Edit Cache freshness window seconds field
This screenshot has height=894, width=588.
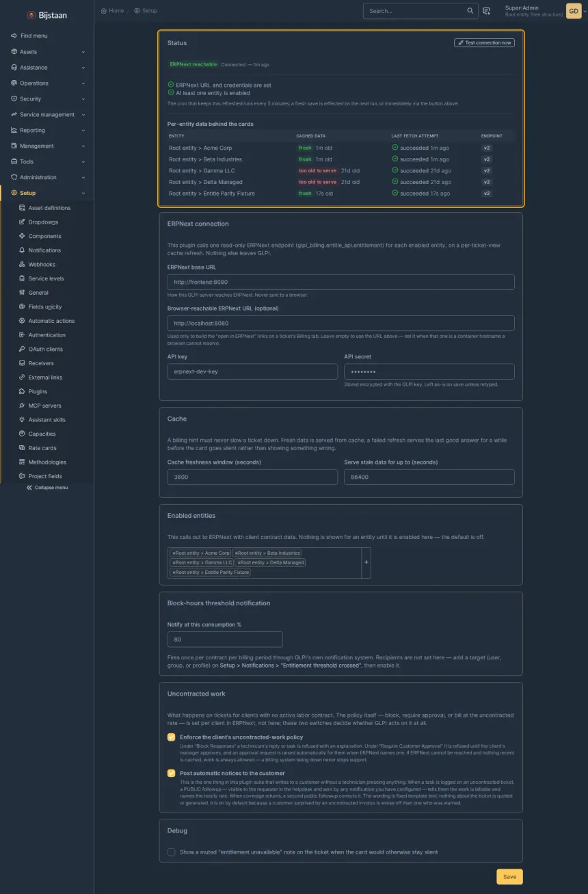click(x=252, y=477)
